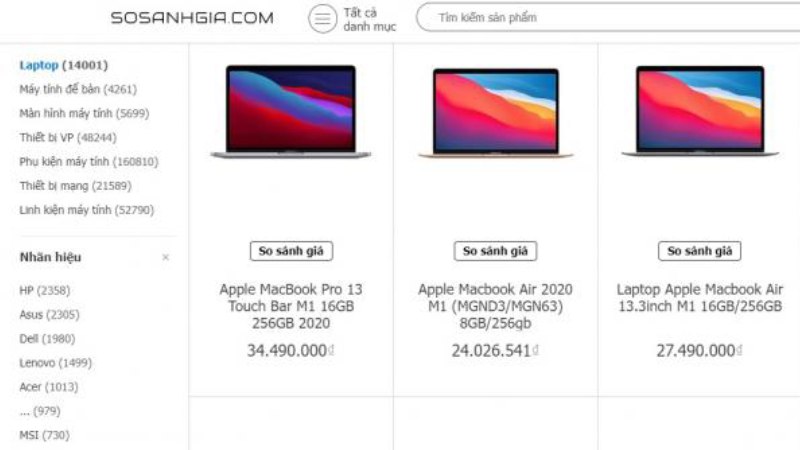Open the space gray Macbook Air image

click(x=699, y=111)
